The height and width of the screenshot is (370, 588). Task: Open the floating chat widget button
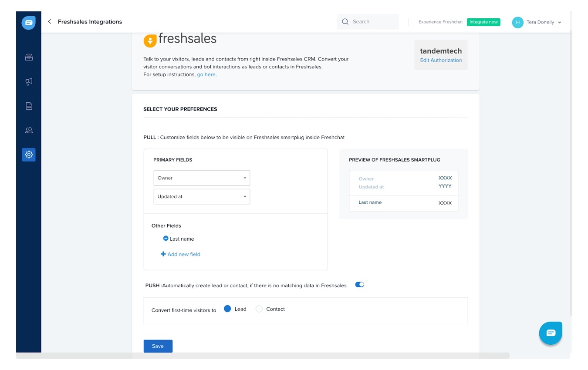[x=551, y=333]
